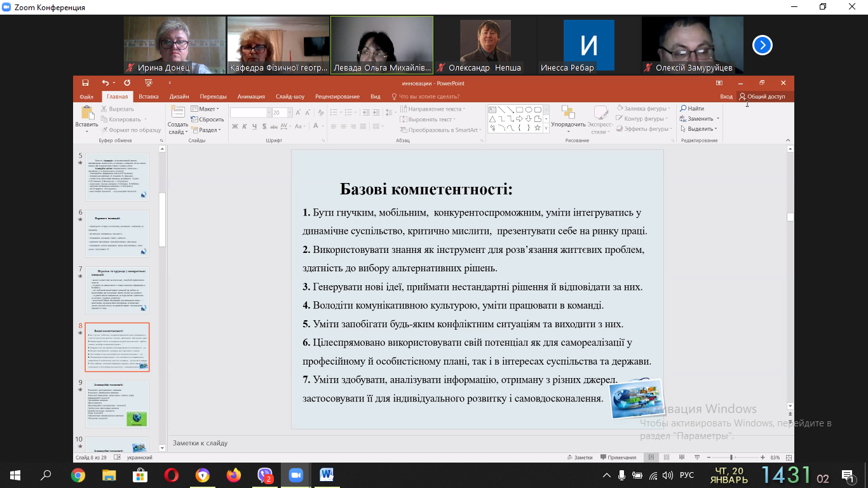Screen dimensions: 868x488
Task: Show next participants with blue arrow
Action: (x=762, y=45)
